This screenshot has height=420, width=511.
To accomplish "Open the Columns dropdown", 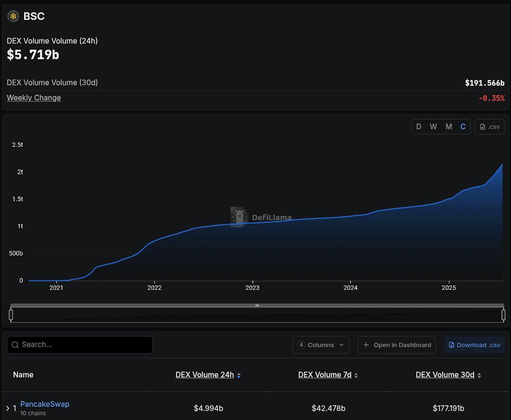I will click(321, 345).
